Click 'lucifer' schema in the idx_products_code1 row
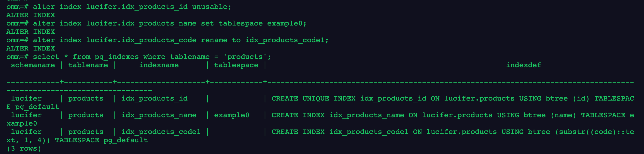The height and width of the screenshot is (154, 644). click(x=26, y=132)
